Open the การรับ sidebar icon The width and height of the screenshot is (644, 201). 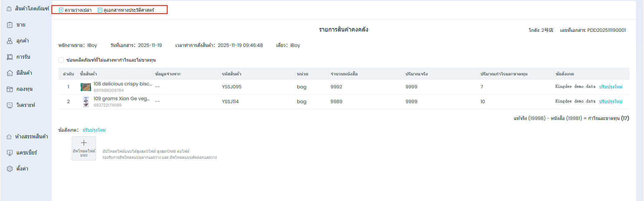tap(10, 57)
